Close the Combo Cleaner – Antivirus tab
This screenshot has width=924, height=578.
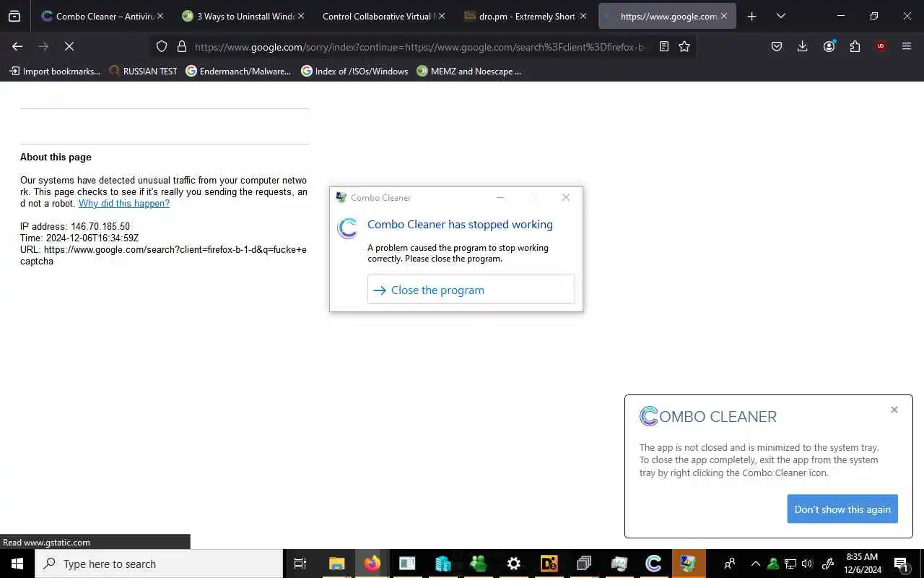(x=160, y=16)
